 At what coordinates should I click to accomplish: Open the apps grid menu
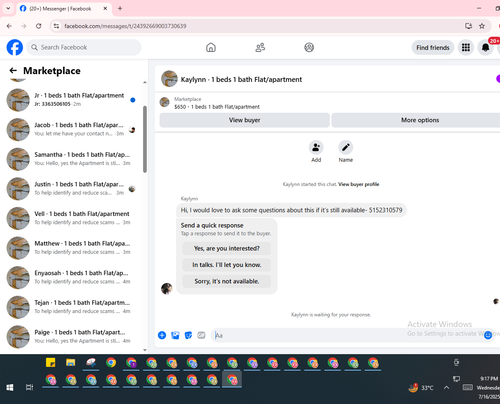click(x=466, y=48)
